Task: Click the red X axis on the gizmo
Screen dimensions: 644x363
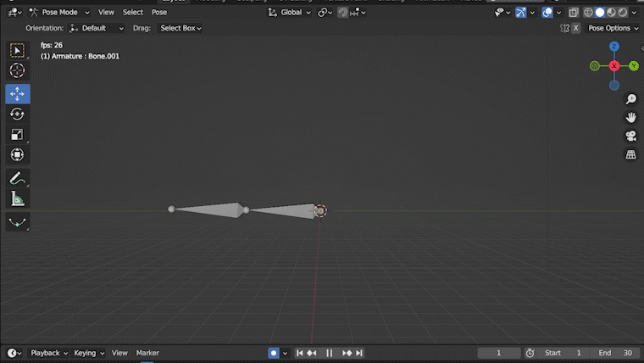Action: tap(614, 66)
